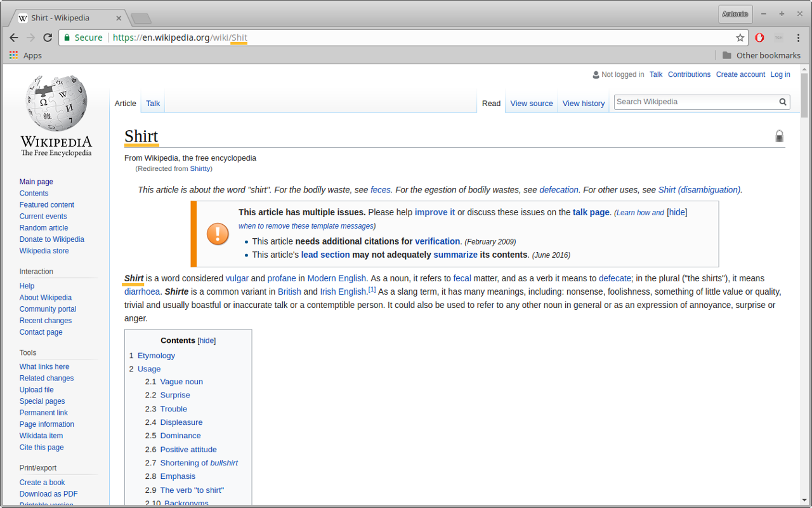Image resolution: width=812 pixels, height=508 pixels.
Task: Switch to the Talk tab
Action: 153,103
